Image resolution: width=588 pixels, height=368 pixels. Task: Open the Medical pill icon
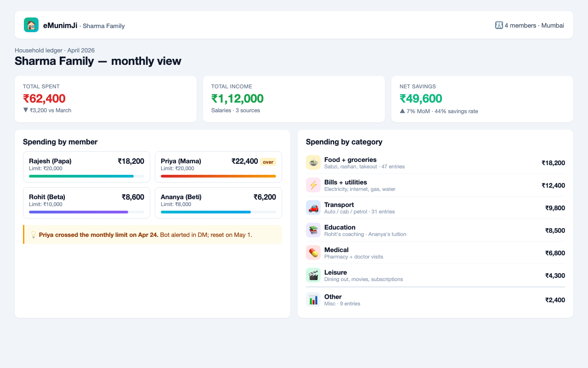[313, 253]
